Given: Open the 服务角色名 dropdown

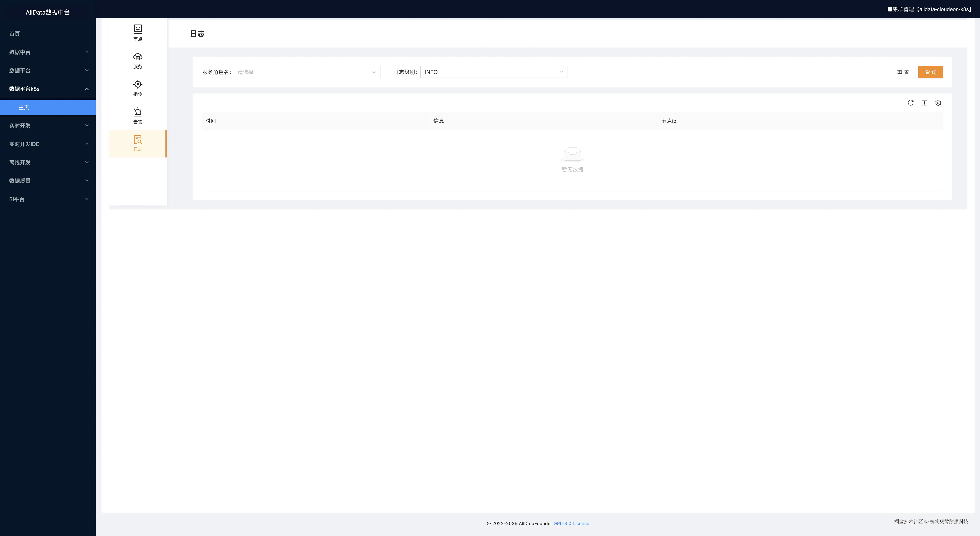Looking at the screenshot, I should pyautogui.click(x=306, y=72).
